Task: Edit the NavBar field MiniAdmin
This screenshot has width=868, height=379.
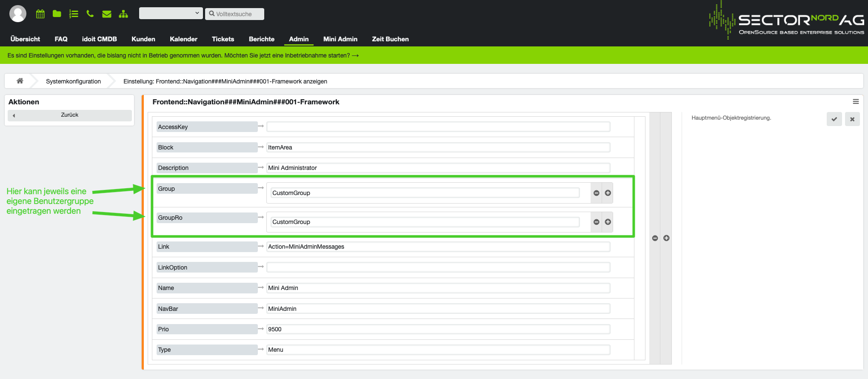Action: 438,308
